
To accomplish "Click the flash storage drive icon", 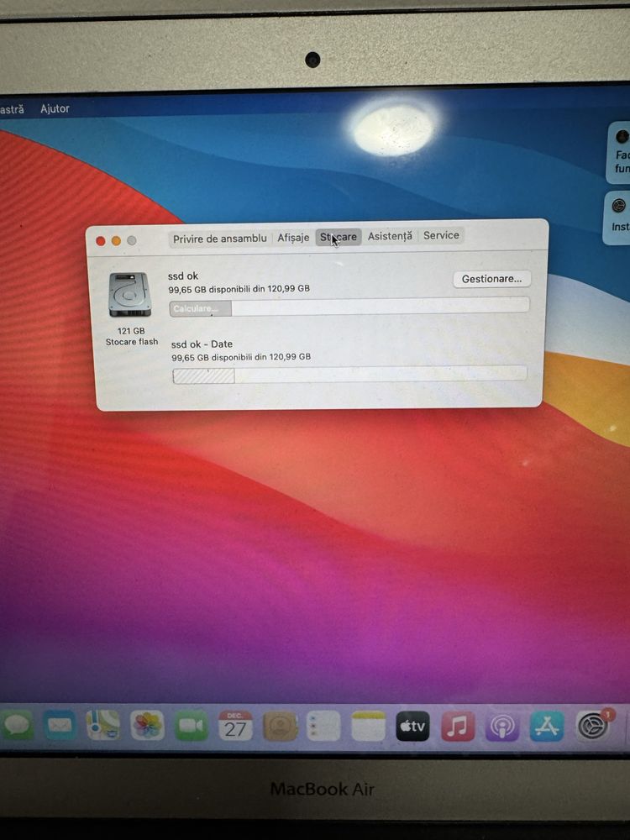I will coord(129,294).
